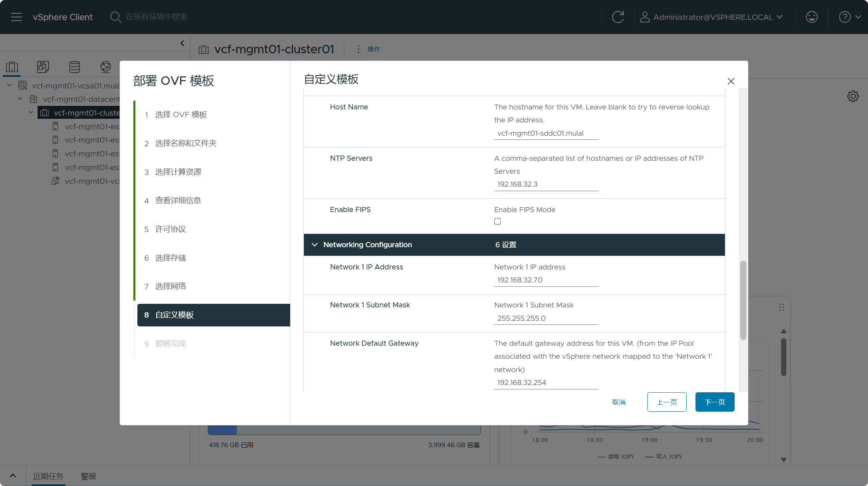
Task: Open the help question mark menu
Action: [845, 17]
